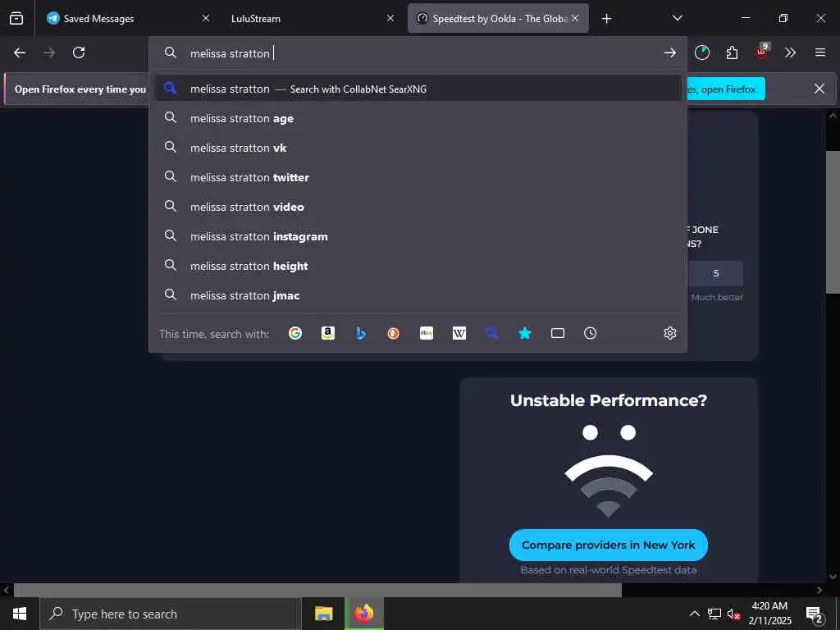Screen dimensions: 840x630
Task: Choose the 'melissa stratton vk' suggestion
Action: [418, 148]
